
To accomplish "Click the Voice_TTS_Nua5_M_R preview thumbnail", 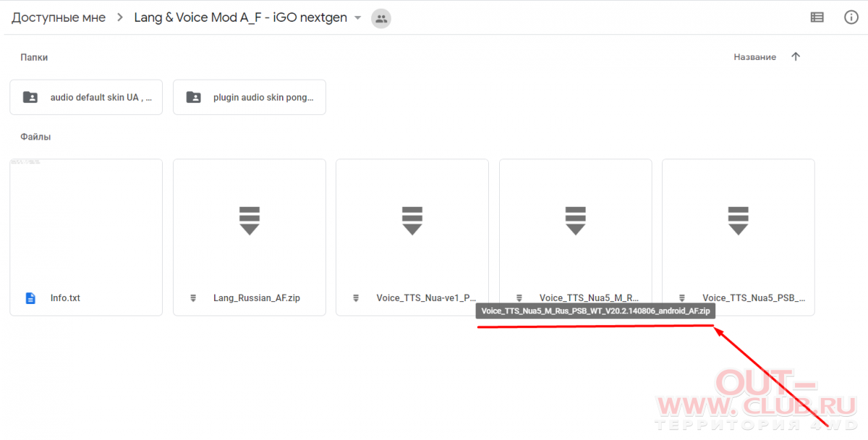I will (x=576, y=219).
